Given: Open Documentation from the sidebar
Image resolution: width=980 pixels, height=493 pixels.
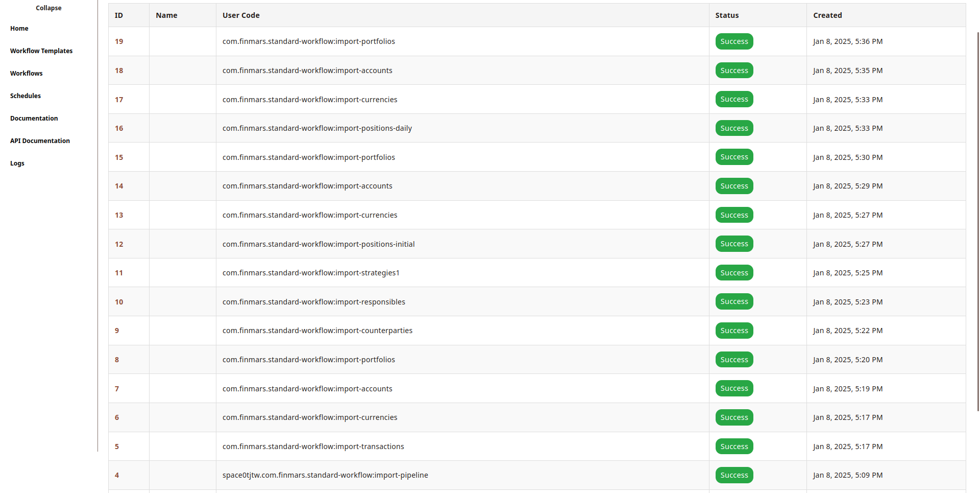Looking at the screenshot, I should click(34, 119).
